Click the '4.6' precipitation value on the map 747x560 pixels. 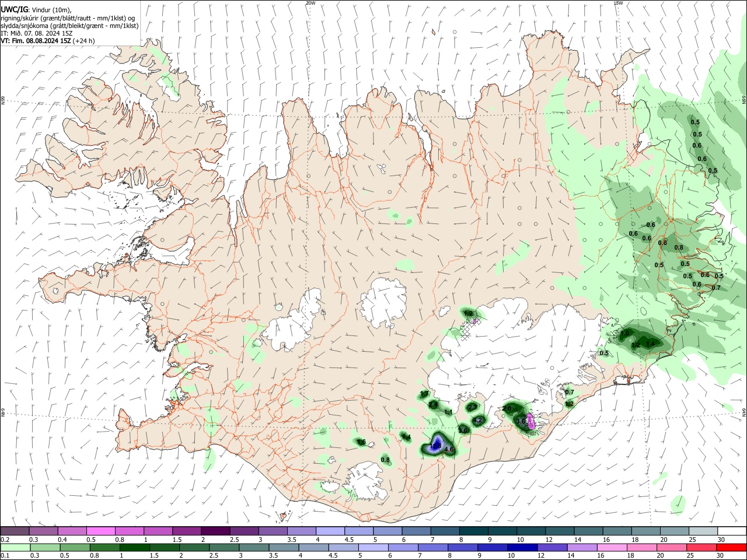(449, 450)
